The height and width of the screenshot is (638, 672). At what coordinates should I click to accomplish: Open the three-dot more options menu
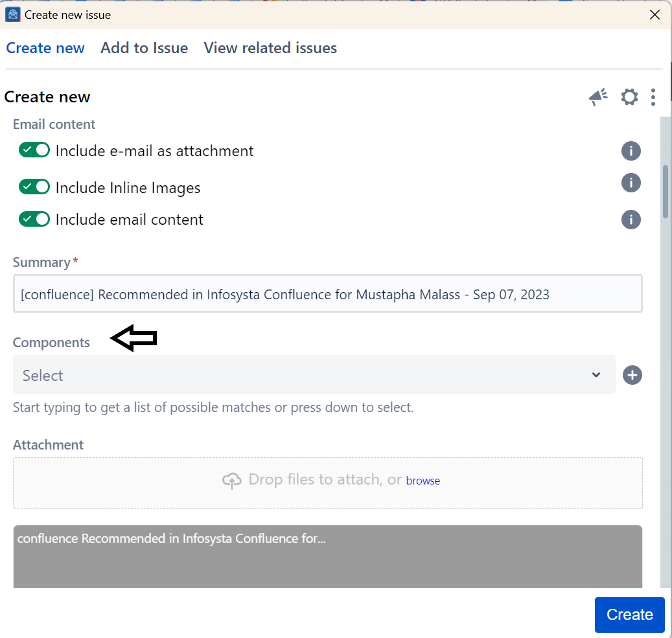point(653,97)
